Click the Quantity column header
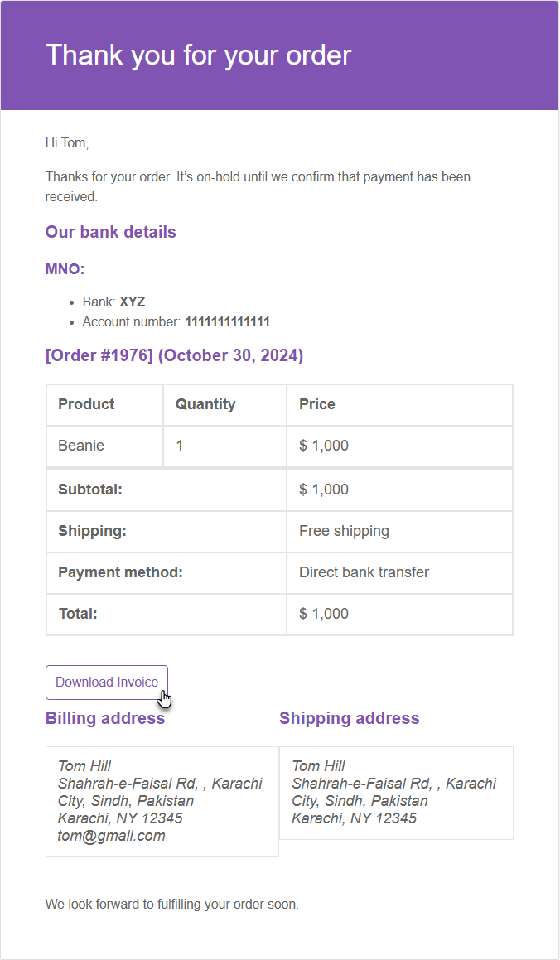The image size is (560, 960). click(224, 405)
